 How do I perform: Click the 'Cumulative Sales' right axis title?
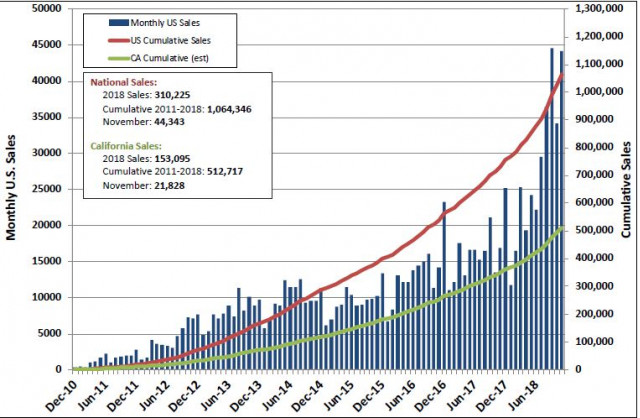click(626, 190)
